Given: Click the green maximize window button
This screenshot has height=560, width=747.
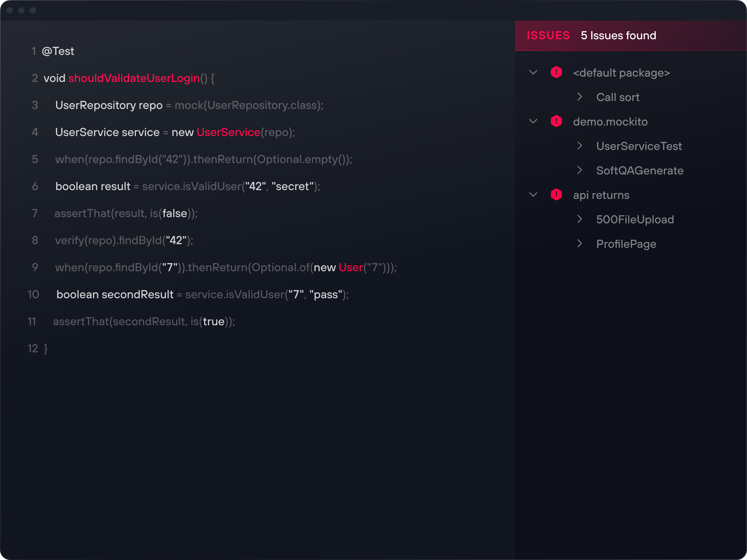Looking at the screenshot, I should [x=33, y=11].
